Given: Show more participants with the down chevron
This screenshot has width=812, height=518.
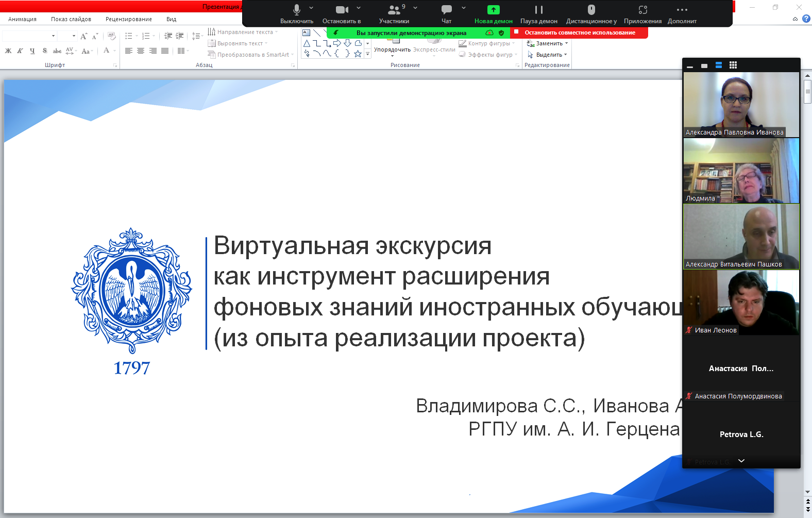Looking at the screenshot, I should [741, 461].
